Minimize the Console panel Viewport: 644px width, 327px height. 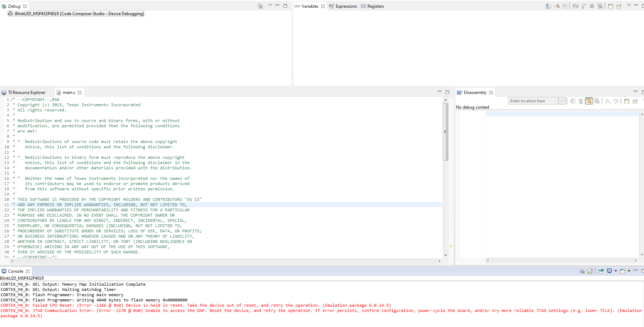pyautogui.click(x=636, y=270)
